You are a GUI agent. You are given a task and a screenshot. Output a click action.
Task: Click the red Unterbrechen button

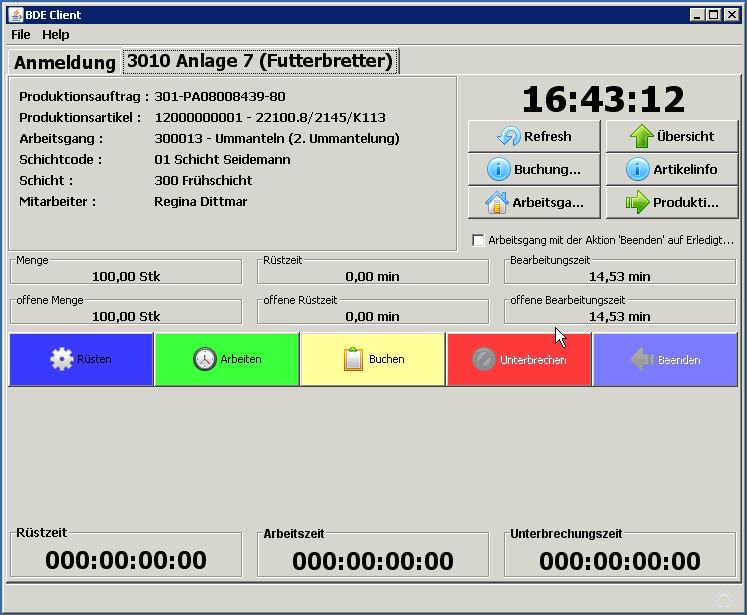point(519,360)
